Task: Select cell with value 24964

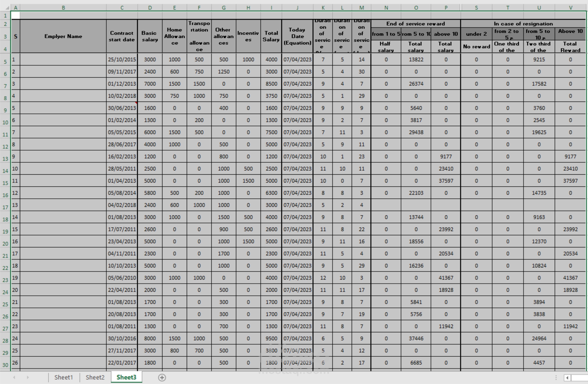Action: (x=539, y=338)
